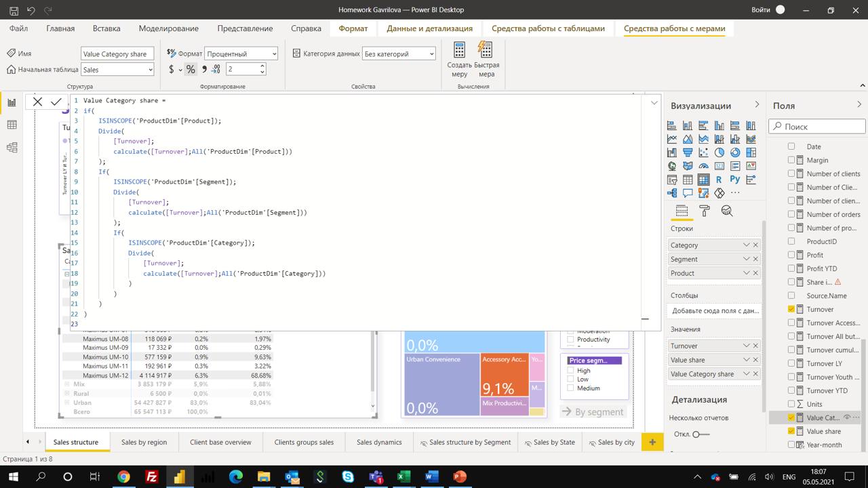Viewport: 868px width, 488px height.
Task: Pick the table visual icon
Action: click(688, 180)
